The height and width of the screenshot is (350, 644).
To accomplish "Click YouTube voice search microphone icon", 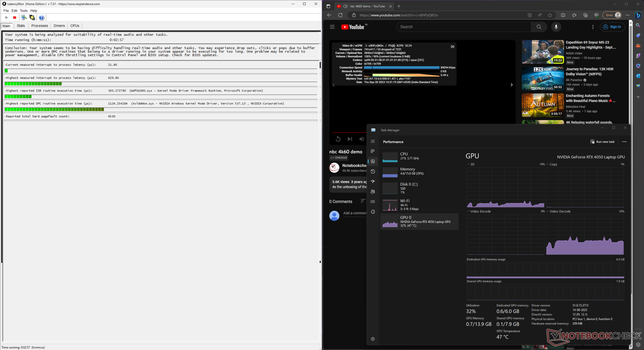I will 556,27.
